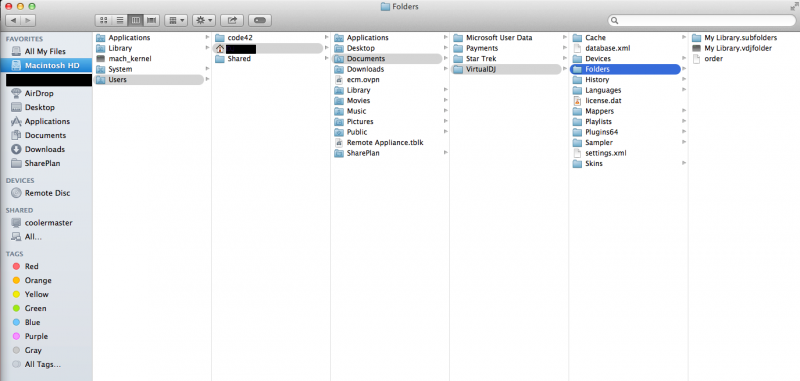Select coolermaster shared computer

[x=49, y=223]
